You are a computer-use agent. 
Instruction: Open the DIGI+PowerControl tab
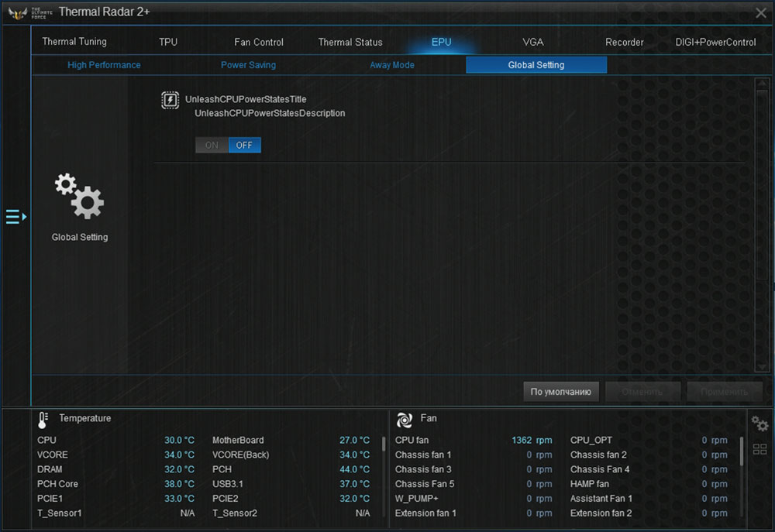[715, 42]
